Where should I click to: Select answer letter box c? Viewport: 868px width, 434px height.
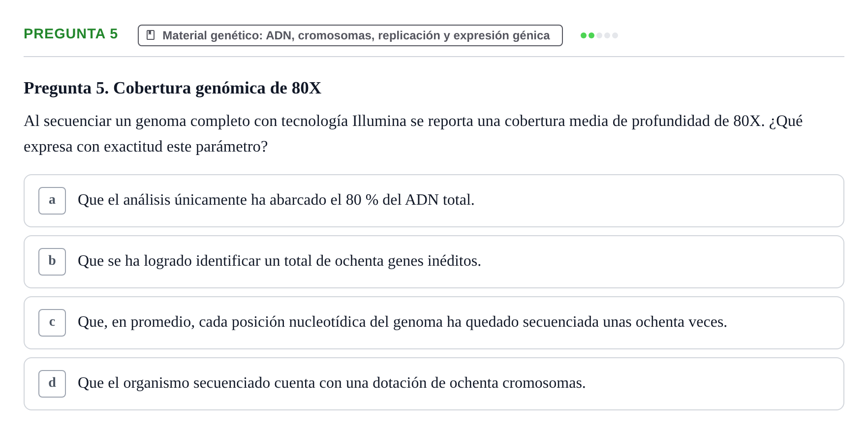coord(52,323)
